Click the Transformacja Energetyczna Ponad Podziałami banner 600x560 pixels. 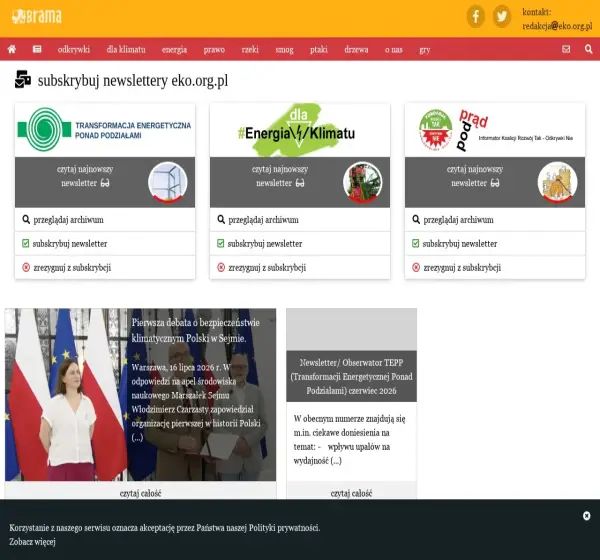coord(105,130)
